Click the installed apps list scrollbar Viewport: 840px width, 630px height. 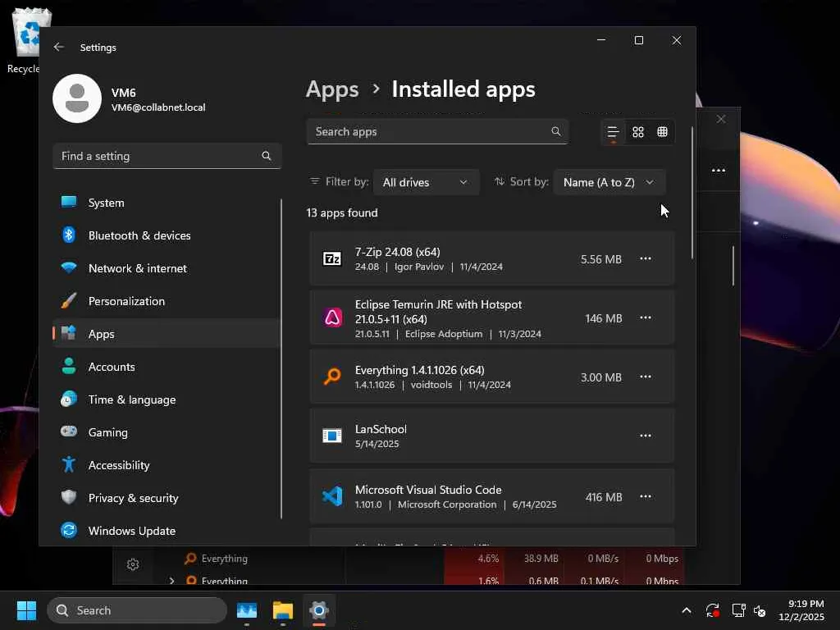click(692, 193)
